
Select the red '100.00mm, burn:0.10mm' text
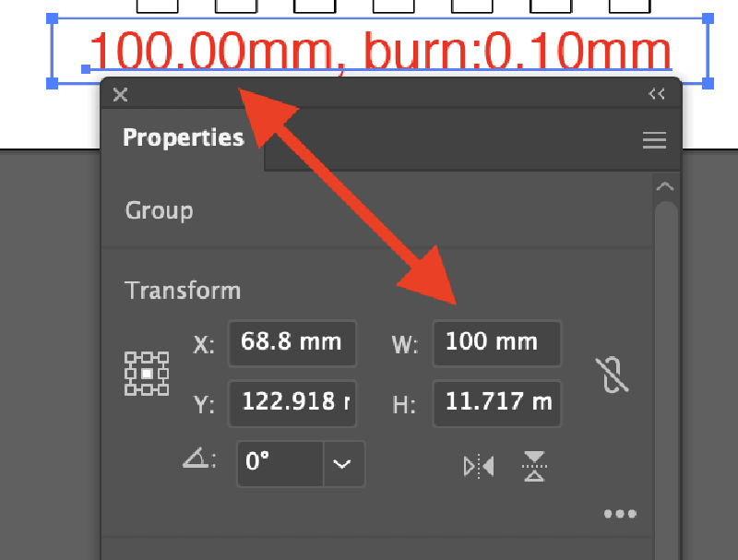click(x=380, y=52)
